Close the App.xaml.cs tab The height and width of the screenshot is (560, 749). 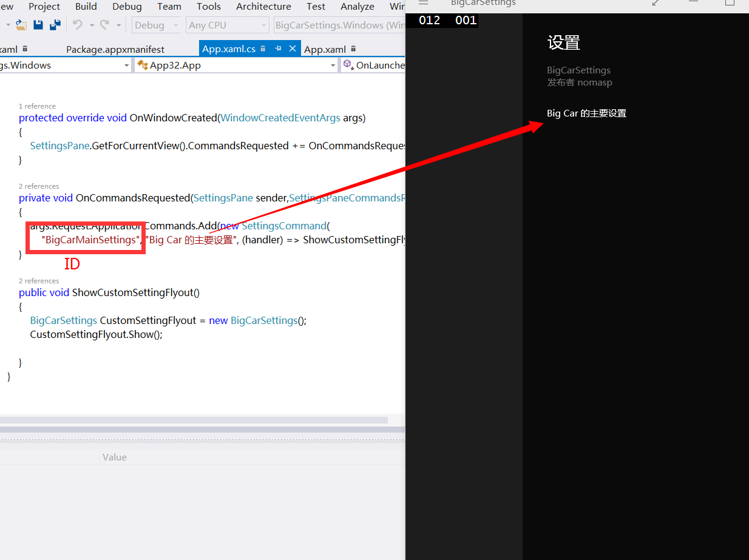pos(293,49)
